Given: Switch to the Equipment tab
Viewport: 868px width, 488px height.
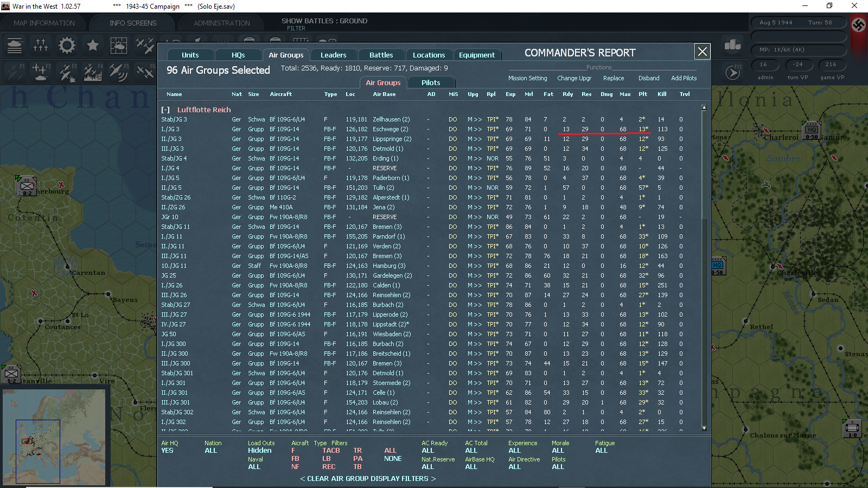Looking at the screenshot, I should 476,55.
